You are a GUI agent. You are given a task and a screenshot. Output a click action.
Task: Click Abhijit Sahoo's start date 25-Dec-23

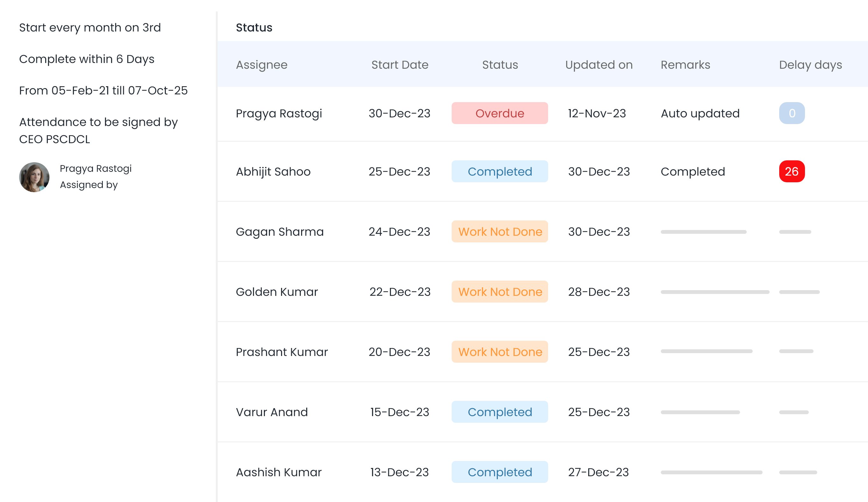[399, 171]
